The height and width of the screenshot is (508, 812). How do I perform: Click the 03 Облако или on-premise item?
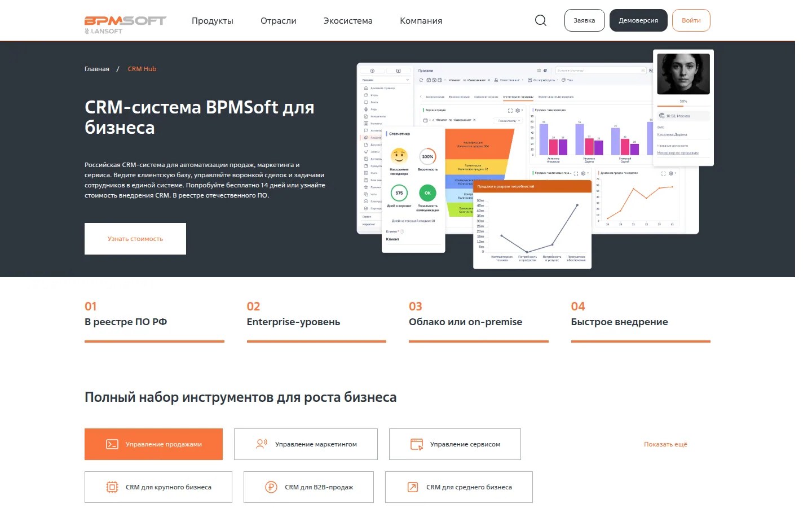click(x=479, y=321)
